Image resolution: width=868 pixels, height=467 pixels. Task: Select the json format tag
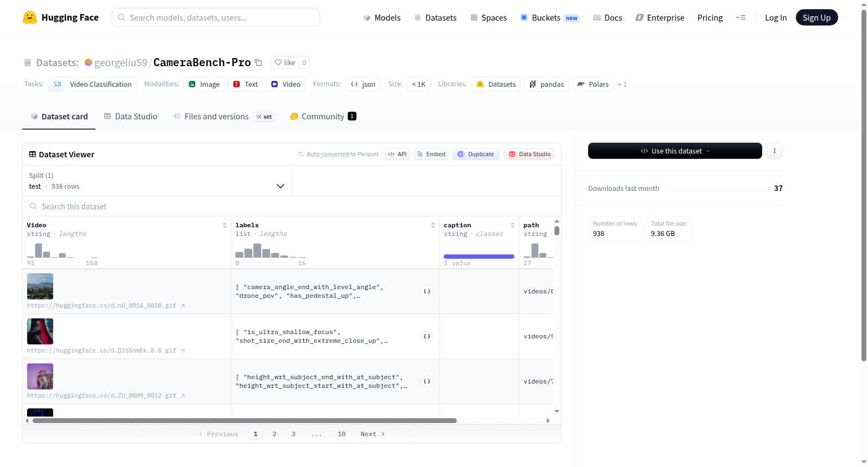point(363,84)
